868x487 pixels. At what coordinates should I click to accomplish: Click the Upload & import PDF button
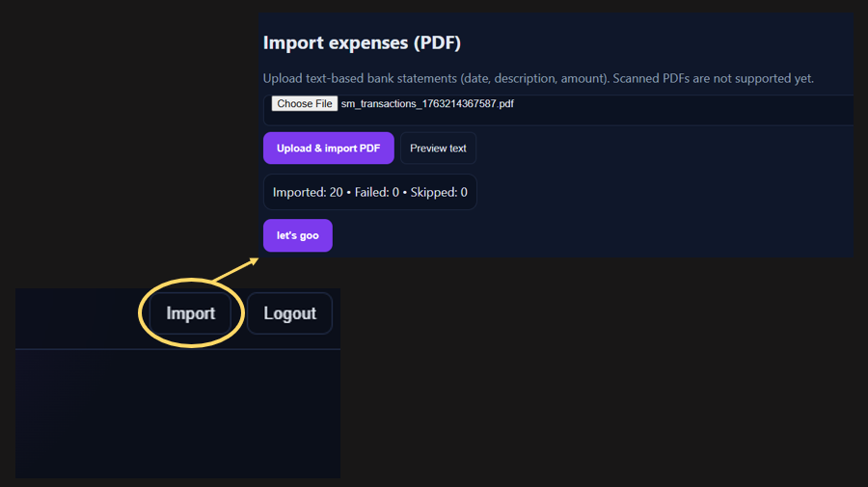pyautogui.click(x=328, y=149)
